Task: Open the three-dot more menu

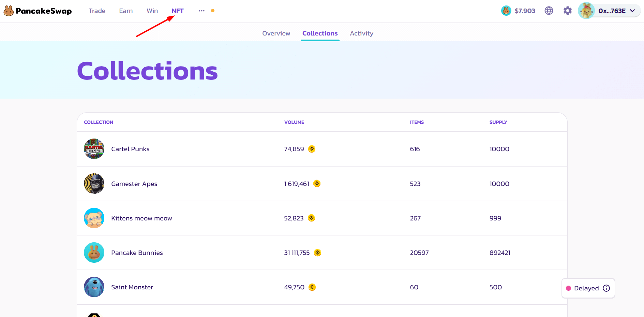Action: tap(201, 11)
